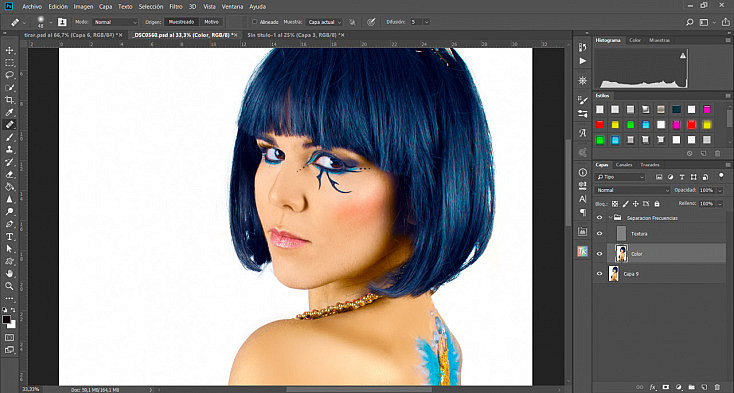Open the Paragraph panel icon
Screen dimensions: 734x393
pyautogui.click(x=583, y=212)
